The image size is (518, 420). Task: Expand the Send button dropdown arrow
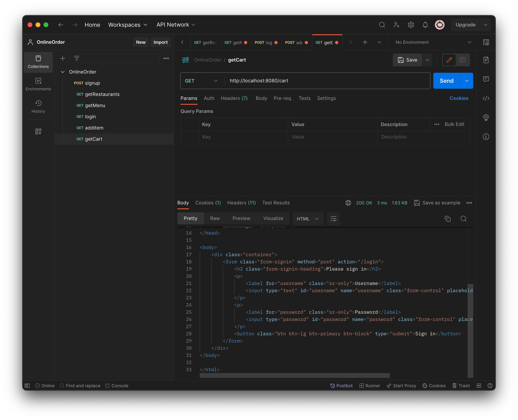tap(467, 81)
